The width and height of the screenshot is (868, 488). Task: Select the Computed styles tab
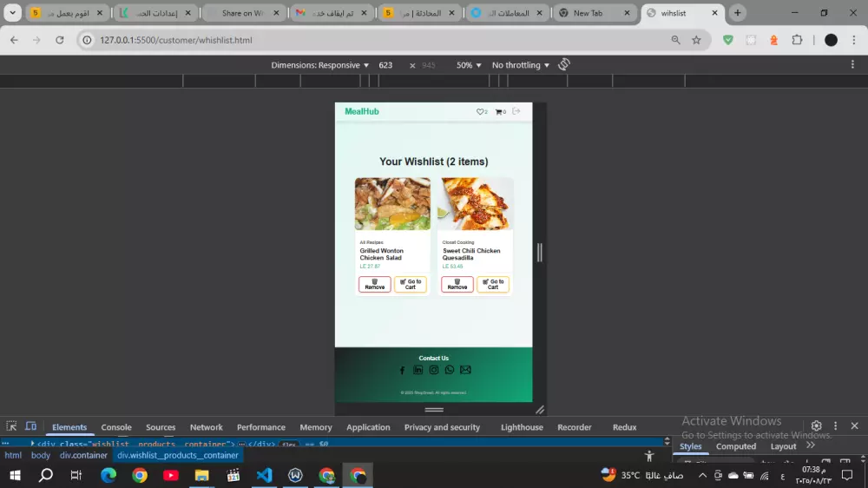736,446
